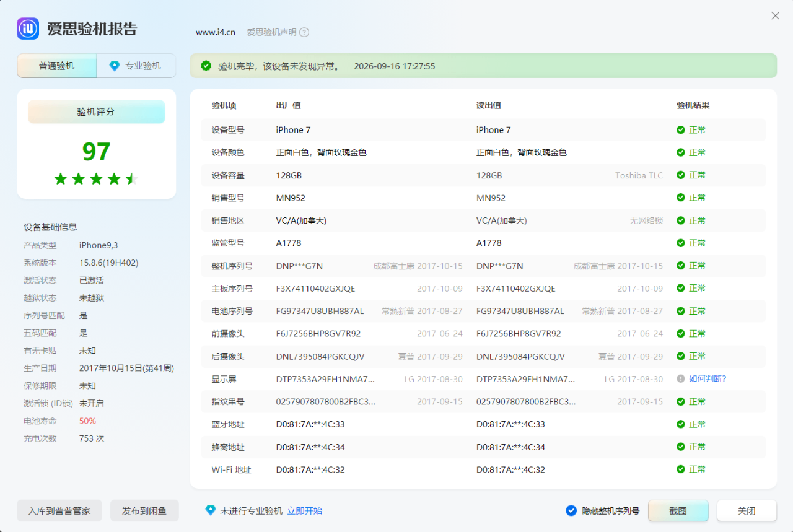
Task: Click factory Wi-Fi address D0:81:7A:**:4C:32
Action: pos(310,470)
